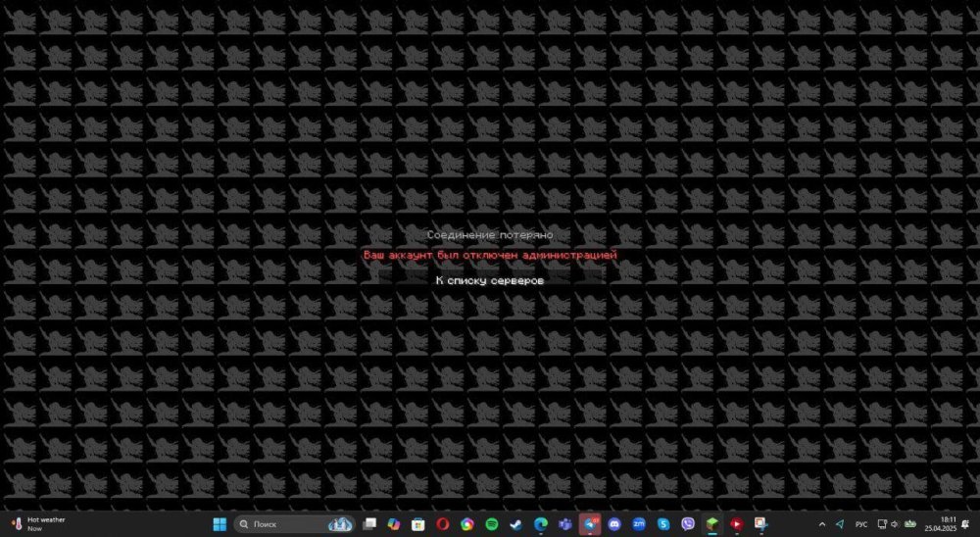Open Skype from the taskbar

663,524
